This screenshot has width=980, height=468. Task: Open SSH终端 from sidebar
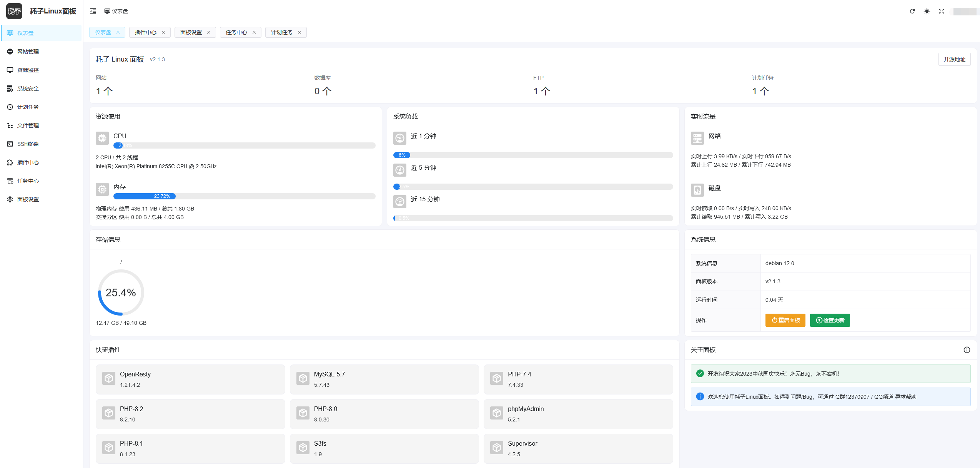(x=28, y=144)
